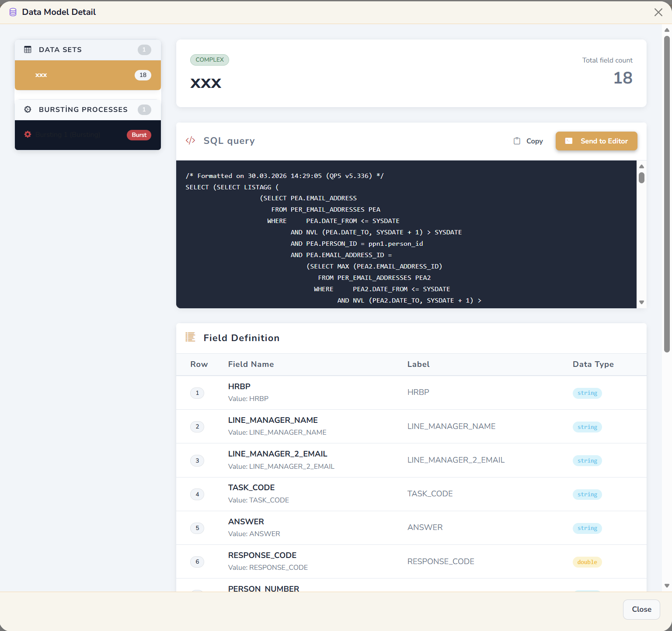Click the SQL code scrollbar thumb
The height and width of the screenshot is (631, 672).
point(641,178)
